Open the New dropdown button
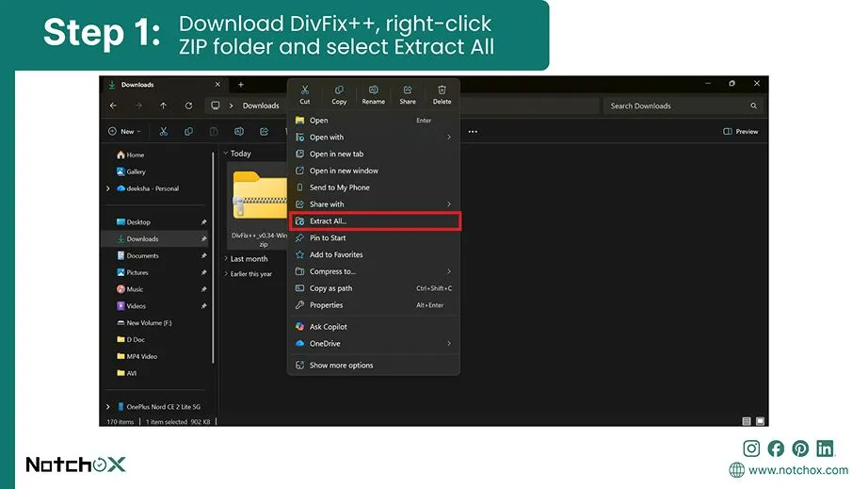This screenshot has width=868, height=489. pyautogui.click(x=124, y=131)
